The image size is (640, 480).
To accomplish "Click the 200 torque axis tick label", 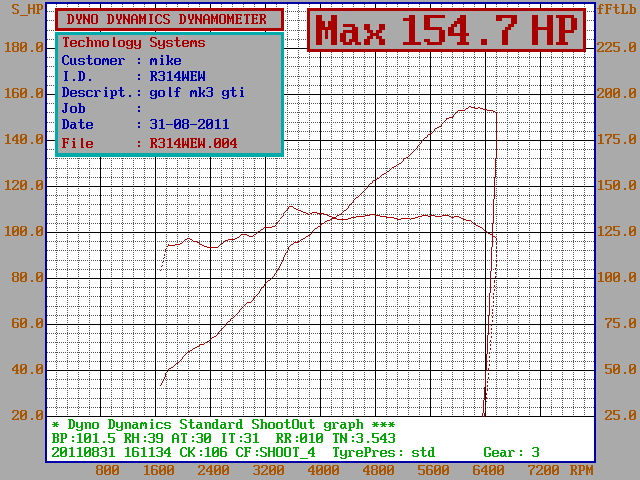I will click(x=610, y=93).
